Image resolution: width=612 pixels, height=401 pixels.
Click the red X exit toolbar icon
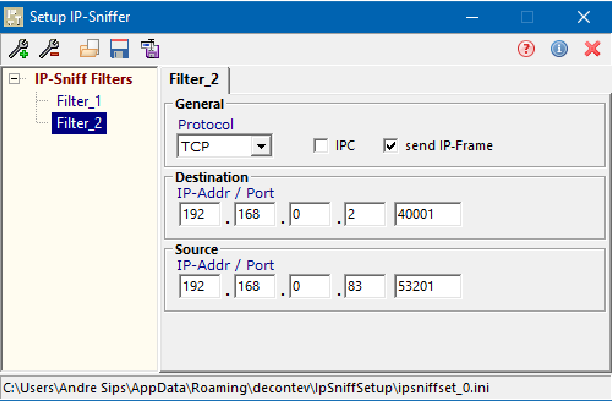tap(592, 49)
